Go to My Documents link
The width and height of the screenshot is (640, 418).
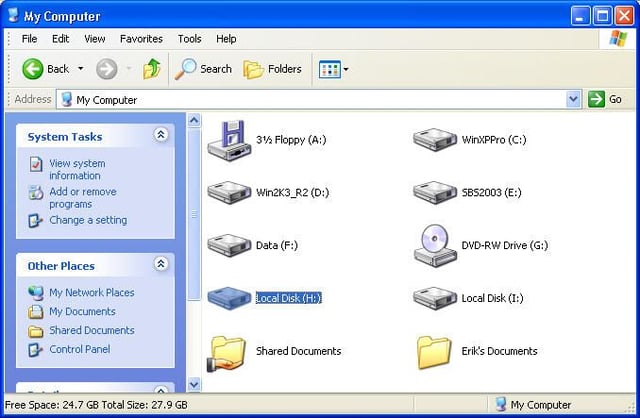[x=82, y=311]
